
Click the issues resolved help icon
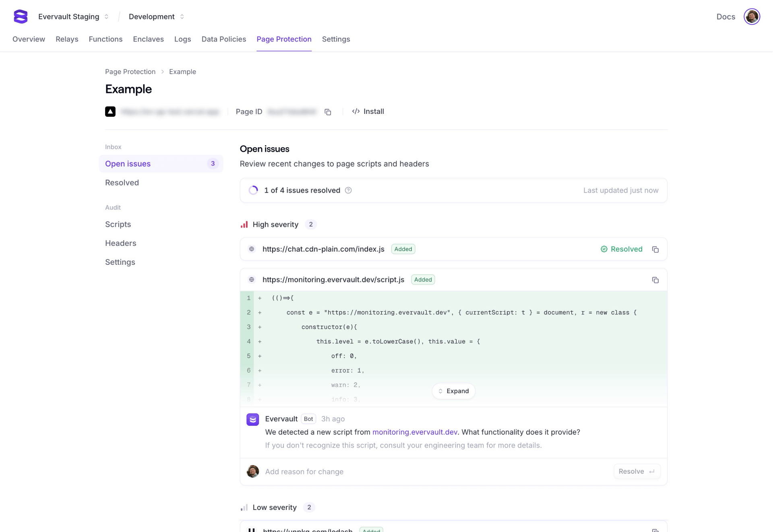tap(348, 190)
